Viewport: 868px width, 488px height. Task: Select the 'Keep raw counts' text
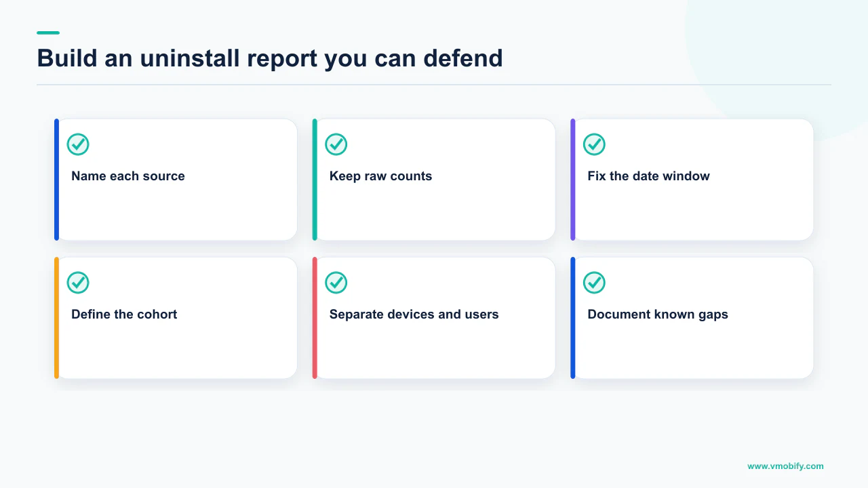click(x=380, y=176)
